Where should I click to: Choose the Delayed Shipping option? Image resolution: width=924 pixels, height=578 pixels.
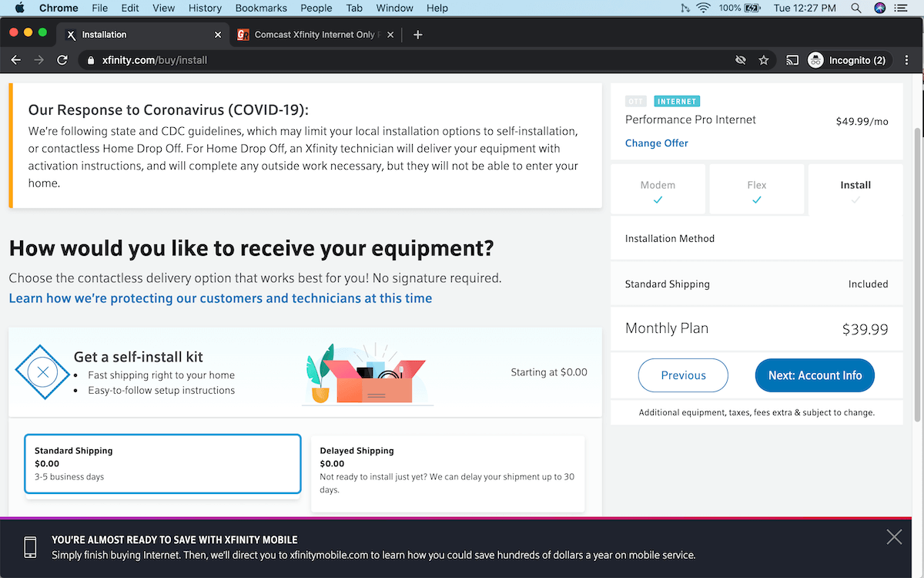click(447, 474)
